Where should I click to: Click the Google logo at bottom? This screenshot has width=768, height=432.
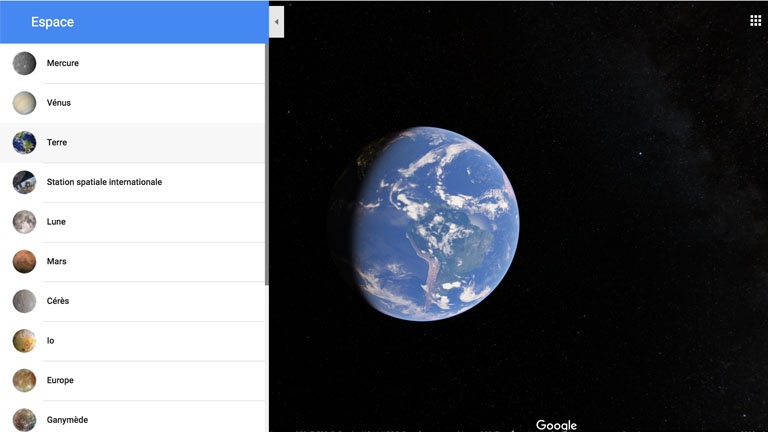556,425
